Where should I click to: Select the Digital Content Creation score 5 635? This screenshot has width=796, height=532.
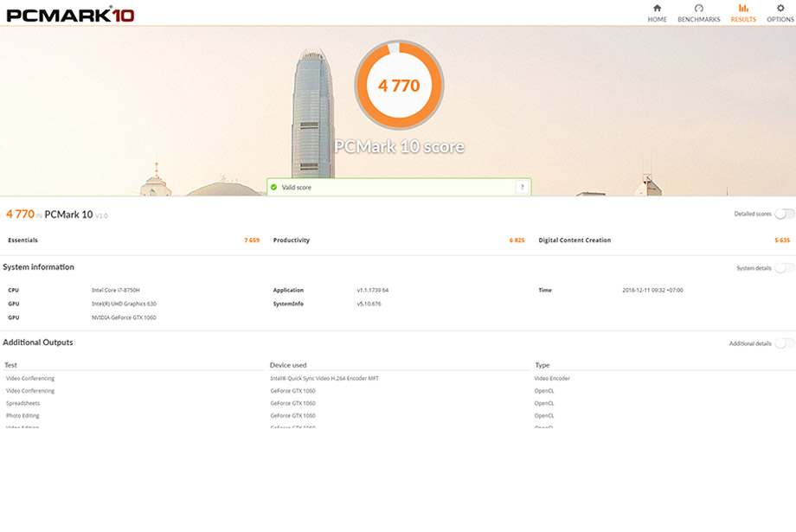click(x=782, y=240)
